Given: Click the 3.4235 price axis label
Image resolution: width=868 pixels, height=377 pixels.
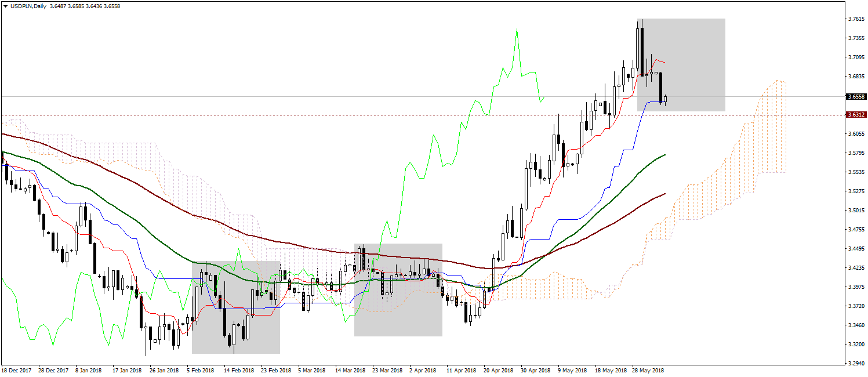Looking at the screenshot, I should [856, 268].
